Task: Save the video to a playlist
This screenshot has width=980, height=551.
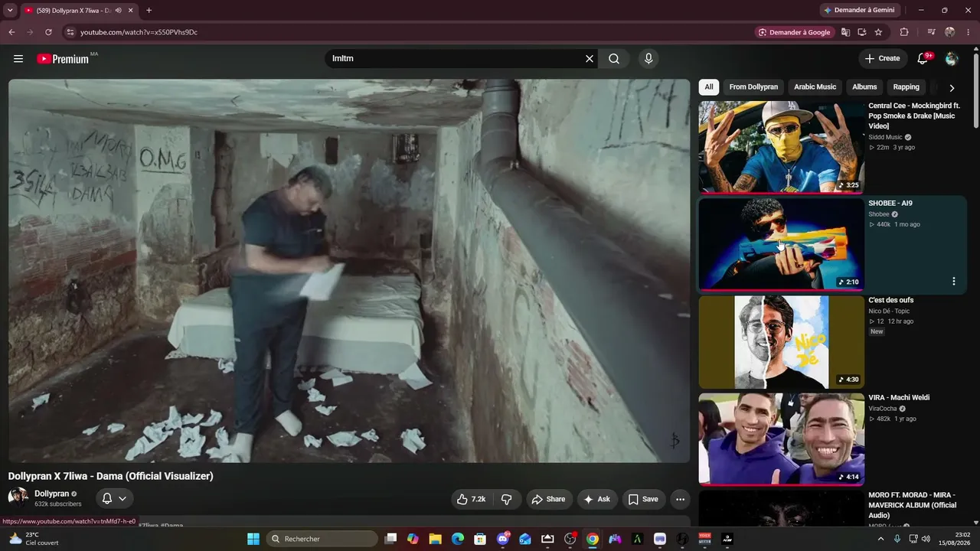Action: 643,499
